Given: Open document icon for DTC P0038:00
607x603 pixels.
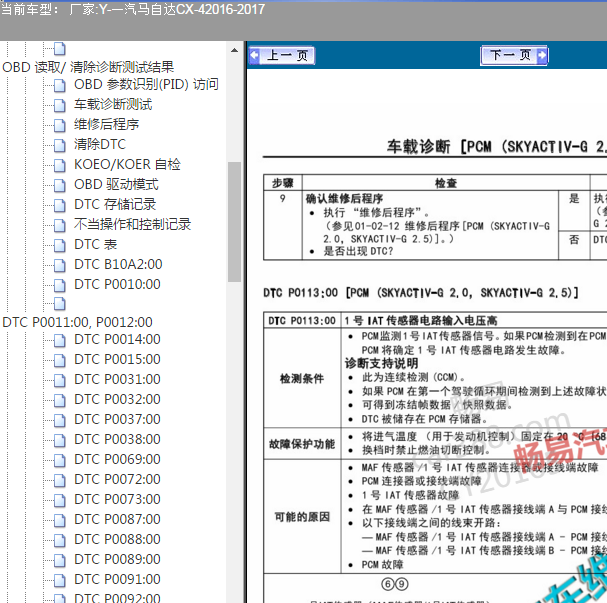Looking at the screenshot, I should point(60,440).
